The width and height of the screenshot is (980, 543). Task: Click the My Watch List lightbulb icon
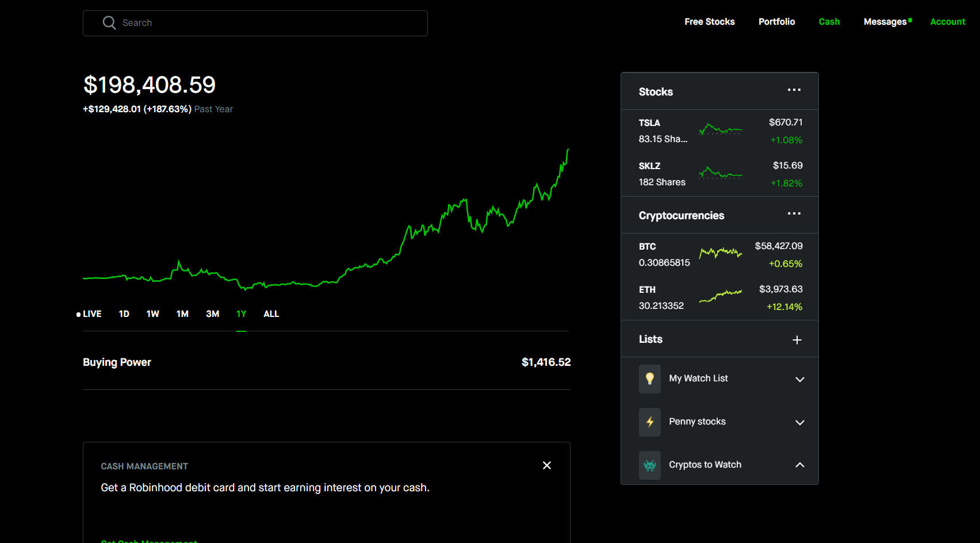pyautogui.click(x=650, y=378)
